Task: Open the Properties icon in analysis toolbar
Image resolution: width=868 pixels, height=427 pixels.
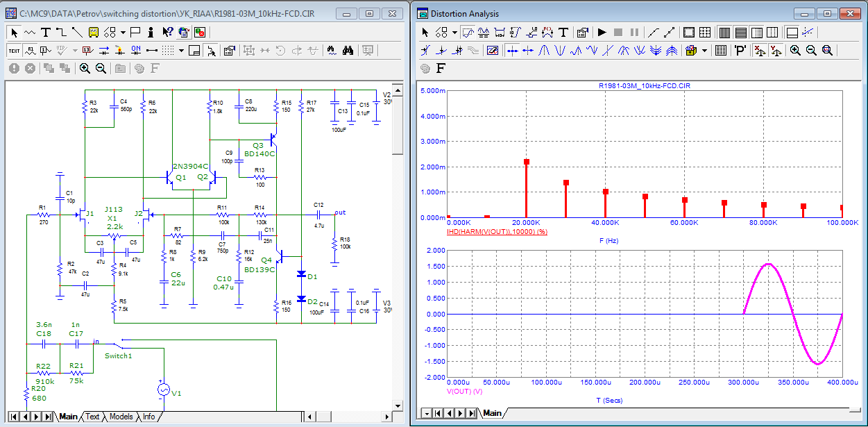Action: pyautogui.click(x=583, y=32)
